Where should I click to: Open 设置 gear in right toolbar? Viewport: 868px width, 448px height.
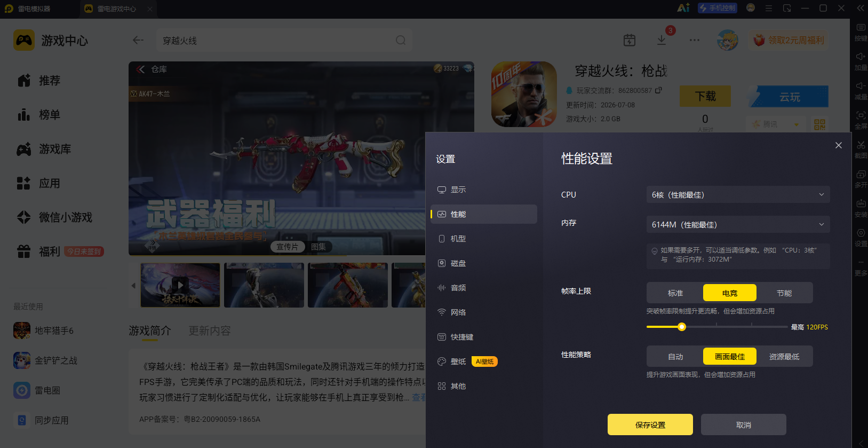(x=861, y=238)
